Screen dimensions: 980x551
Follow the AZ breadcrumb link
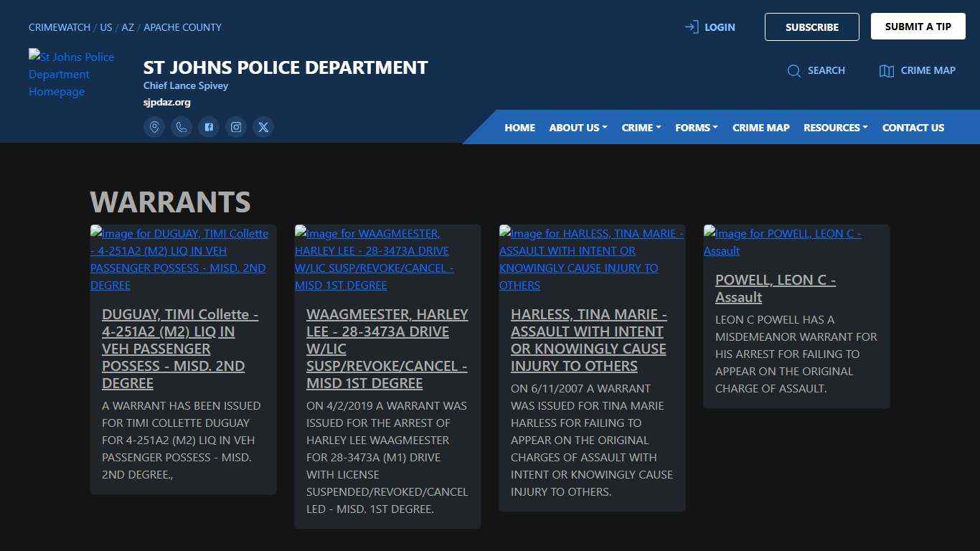[x=128, y=27]
